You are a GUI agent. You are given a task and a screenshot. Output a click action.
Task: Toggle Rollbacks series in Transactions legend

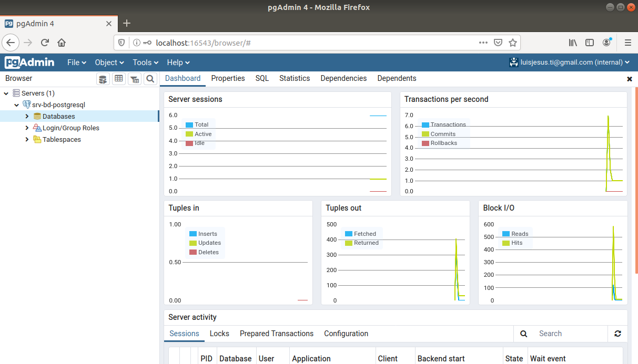pyautogui.click(x=439, y=143)
